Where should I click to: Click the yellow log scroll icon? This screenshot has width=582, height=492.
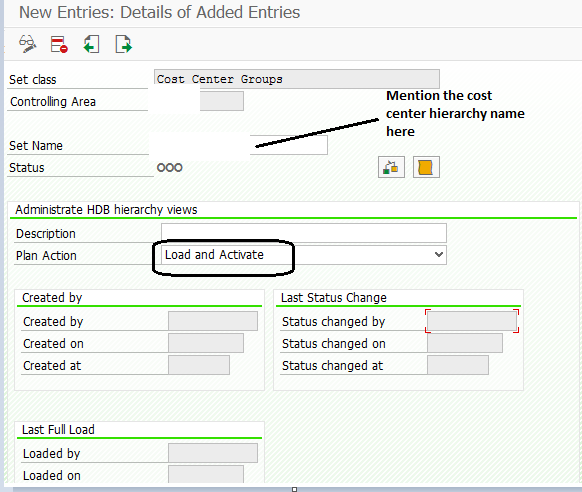coord(426,167)
